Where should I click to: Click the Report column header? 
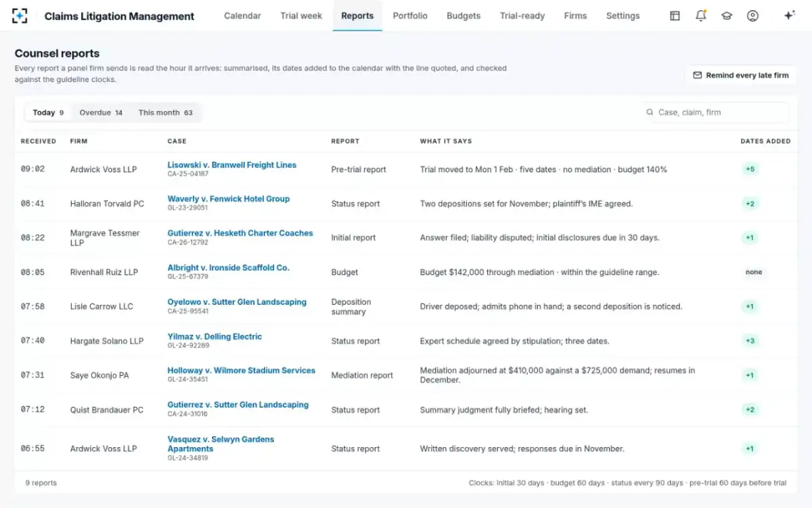345,142
